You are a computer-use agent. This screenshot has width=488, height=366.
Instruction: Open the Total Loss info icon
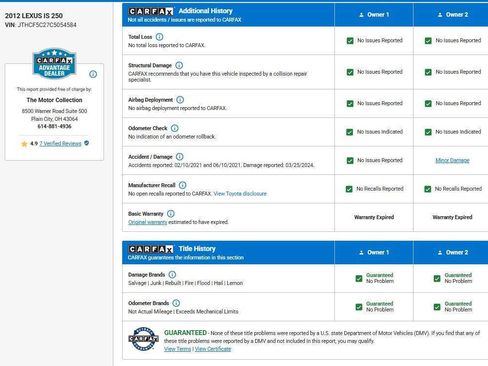click(159, 37)
